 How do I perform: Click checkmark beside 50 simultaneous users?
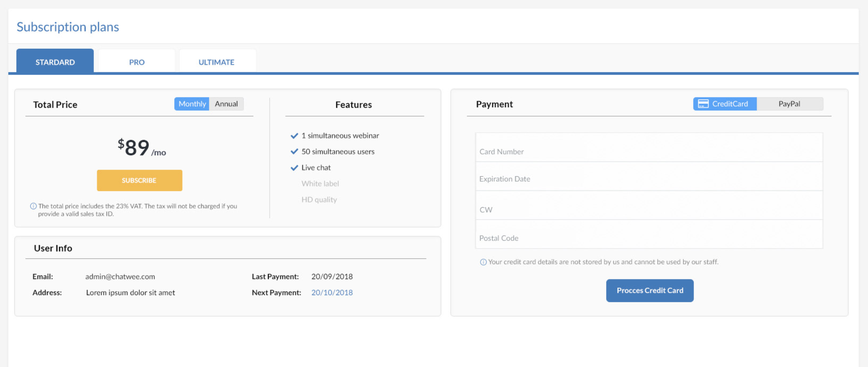[294, 152]
